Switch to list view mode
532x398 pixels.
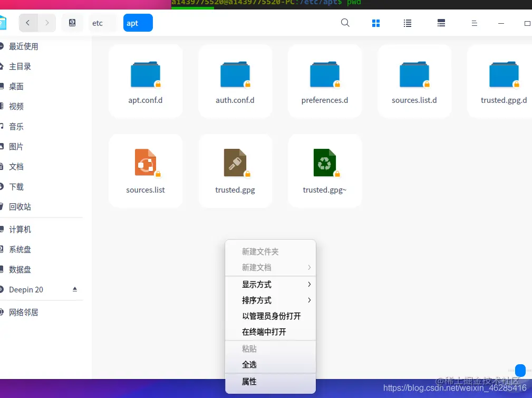[408, 23]
